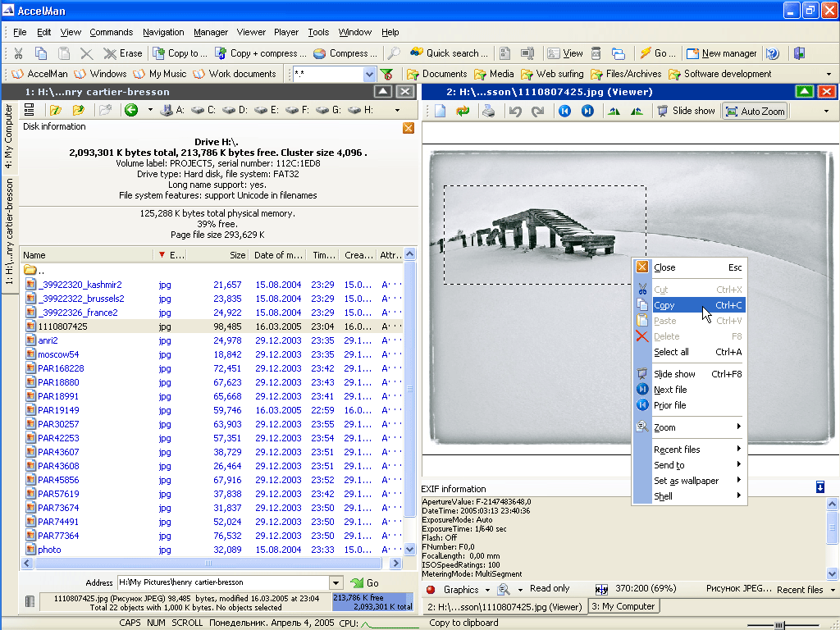Click the Print icon in viewer toolbar

point(488,112)
